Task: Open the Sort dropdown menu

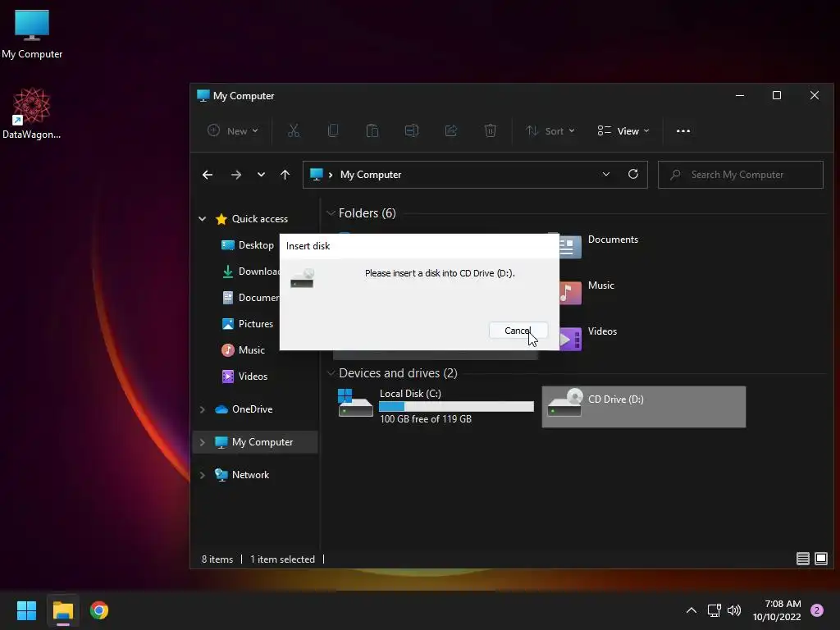Action: click(550, 130)
